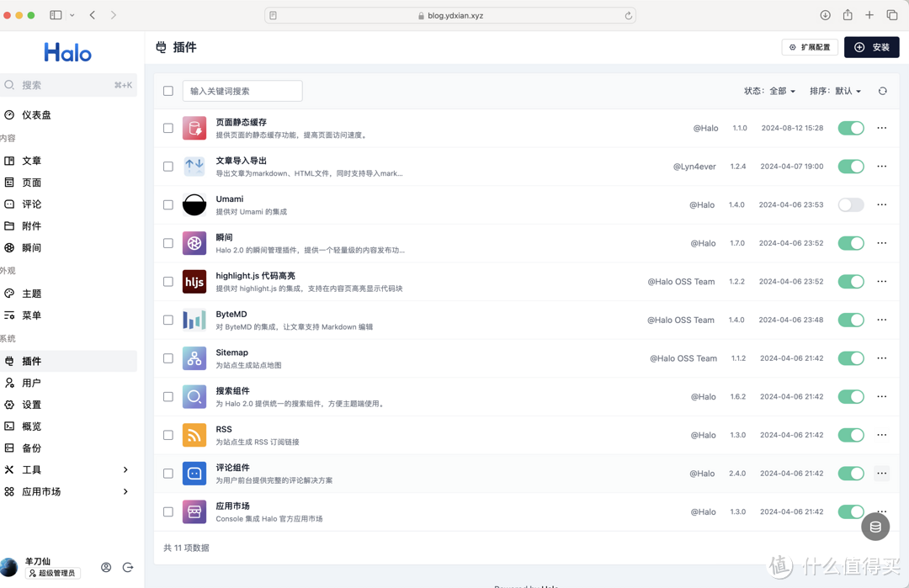Screen dimensions: 909x588
Task: Click the RSS plugin icon
Action: (x=194, y=435)
